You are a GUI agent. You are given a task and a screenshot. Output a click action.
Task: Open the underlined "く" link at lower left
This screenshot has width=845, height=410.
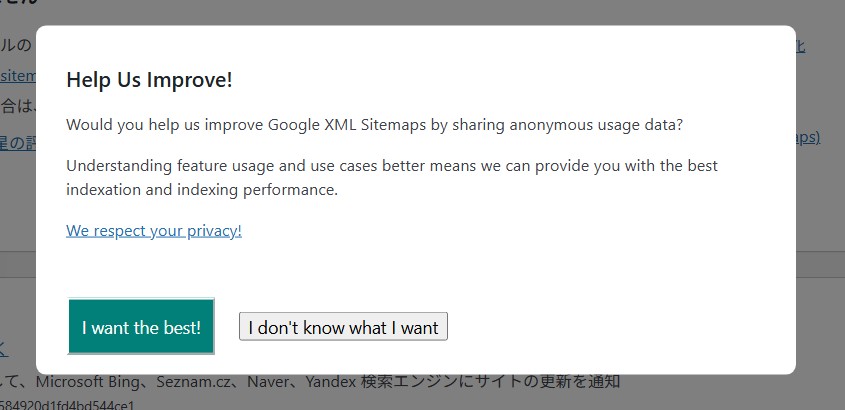pyautogui.click(x=4, y=350)
